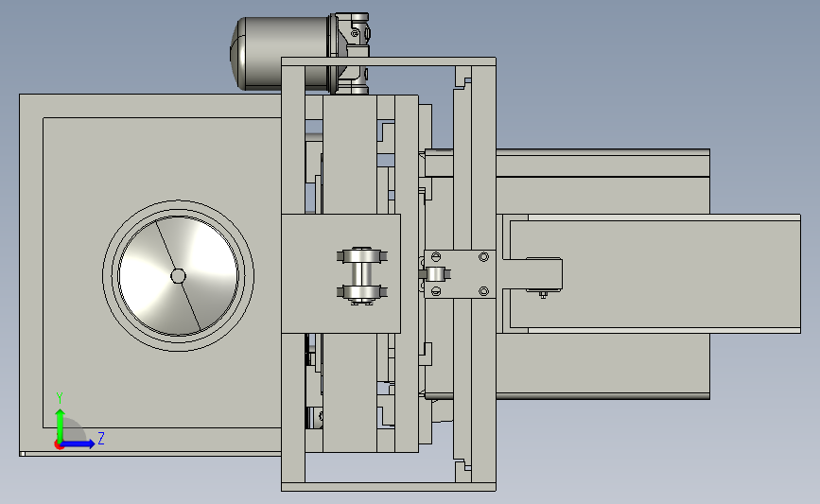Pick the small center hole of the circular disc

179,275
